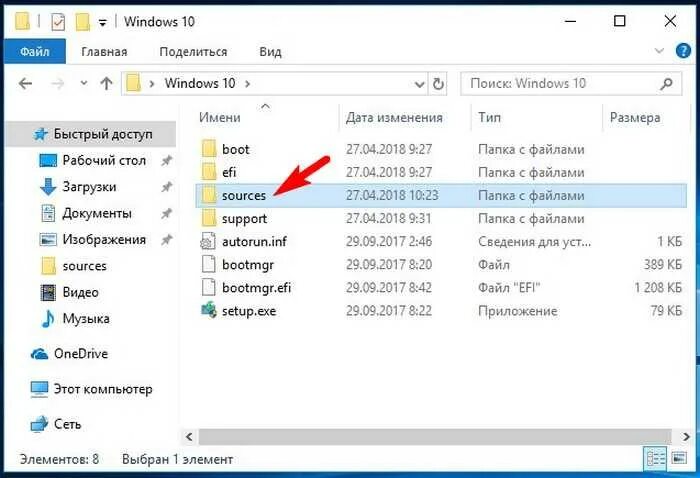Click the pin icon next to Рабочий стол
The width and height of the screenshot is (700, 478).
[167, 161]
